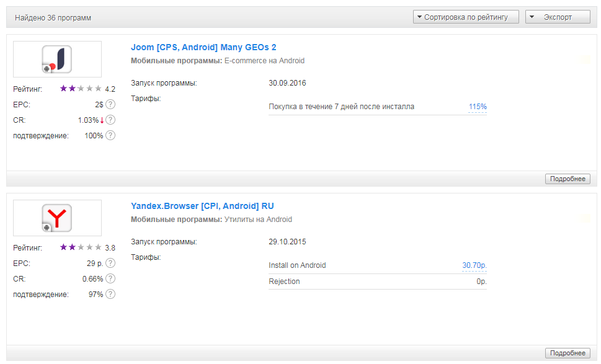Open the Сортировка по рейтингу dropdown
Screen dimensions: 601x364
tap(465, 17)
